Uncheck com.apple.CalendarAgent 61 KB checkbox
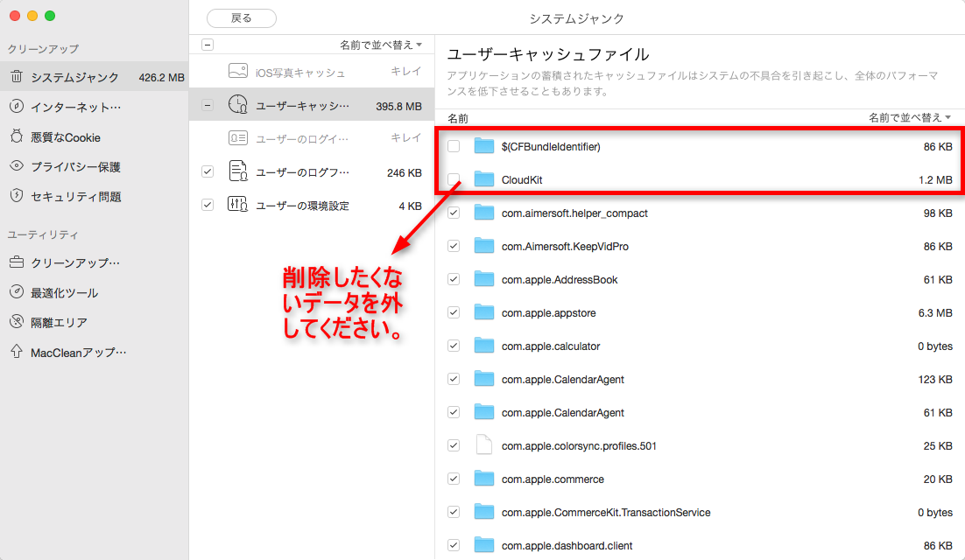Image resolution: width=965 pixels, height=560 pixels. [x=454, y=412]
